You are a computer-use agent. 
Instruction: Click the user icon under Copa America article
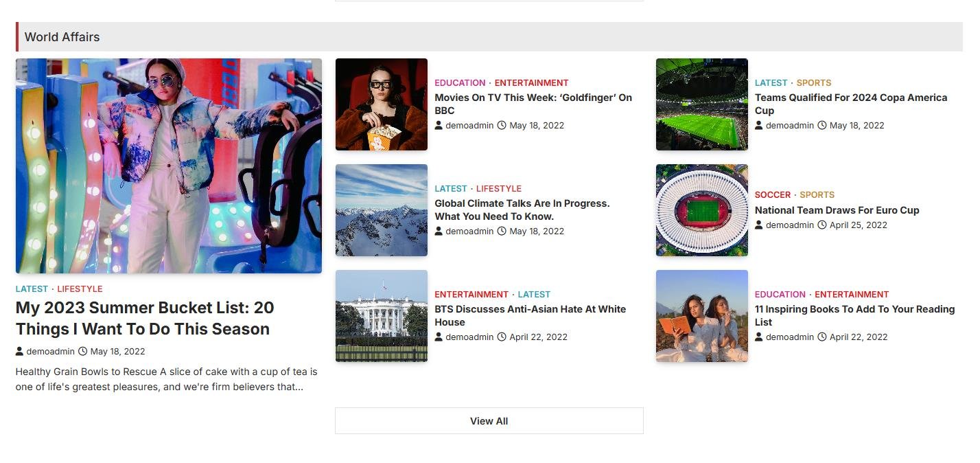click(x=759, y=125)
